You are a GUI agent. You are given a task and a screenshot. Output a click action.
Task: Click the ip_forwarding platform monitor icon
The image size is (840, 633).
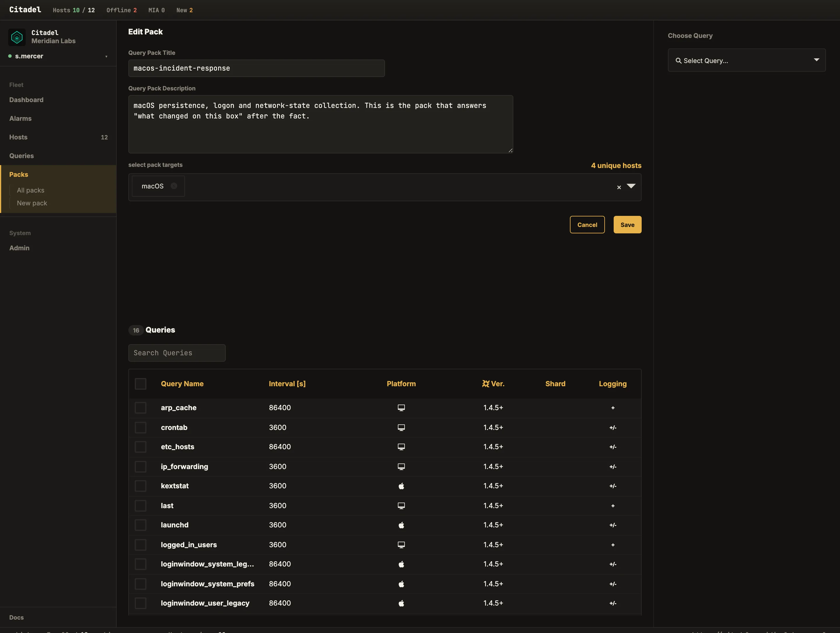point(401,467)
